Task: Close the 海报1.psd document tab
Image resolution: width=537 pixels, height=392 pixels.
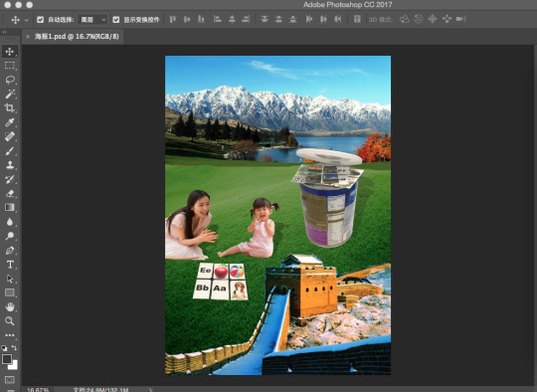Action: (x=28, y=37)
